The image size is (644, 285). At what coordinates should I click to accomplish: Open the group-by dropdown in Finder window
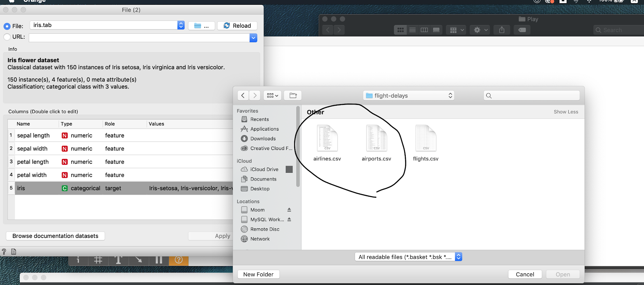[x=456, y=30]
